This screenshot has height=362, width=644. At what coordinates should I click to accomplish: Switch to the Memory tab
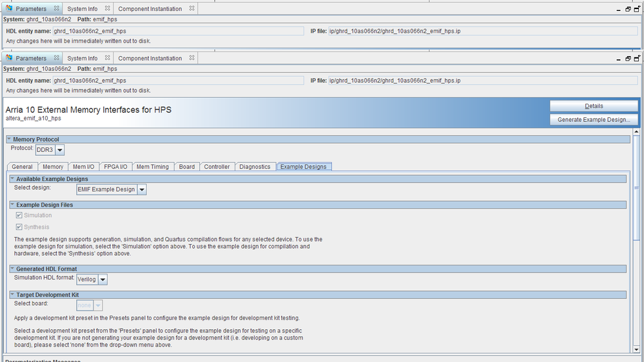[x=53, y=167]
